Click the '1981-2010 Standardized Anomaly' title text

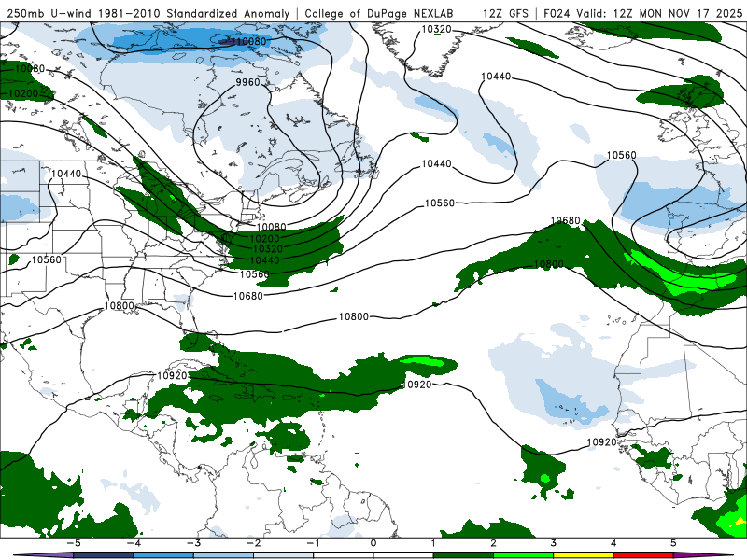194,13
